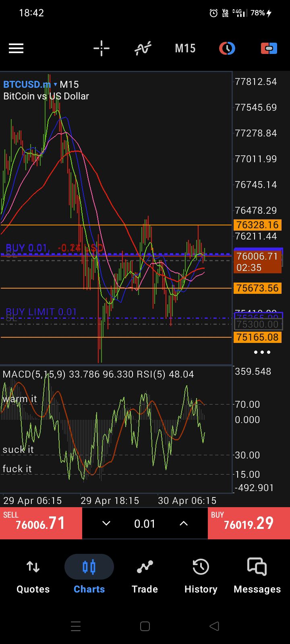
Task: Increase lot volume with up chevron
Action: pyautogui.click(x=184, y=523)
